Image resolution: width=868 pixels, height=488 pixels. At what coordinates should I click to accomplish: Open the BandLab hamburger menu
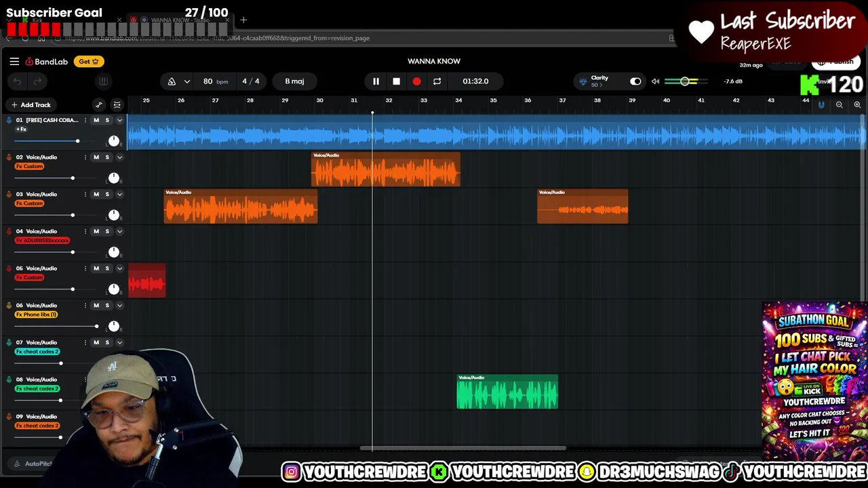click(x=14, y=61)
